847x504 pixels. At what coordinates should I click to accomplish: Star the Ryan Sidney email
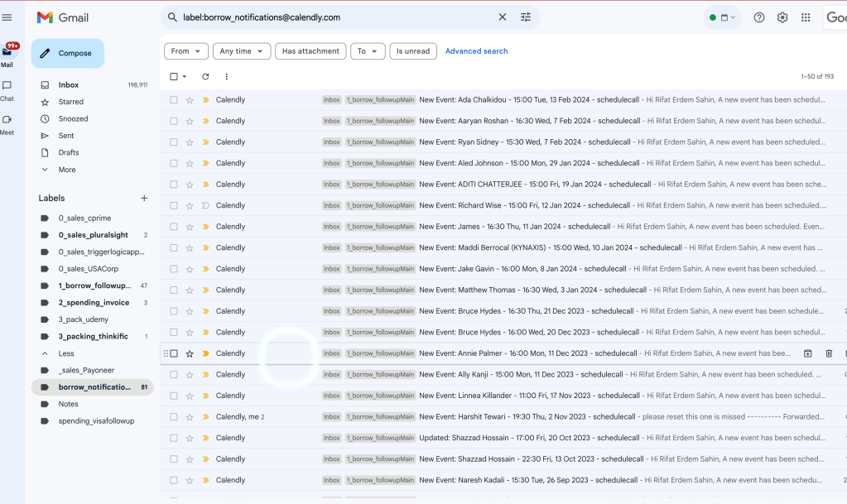pyautogui.click(x=190, y=142)
